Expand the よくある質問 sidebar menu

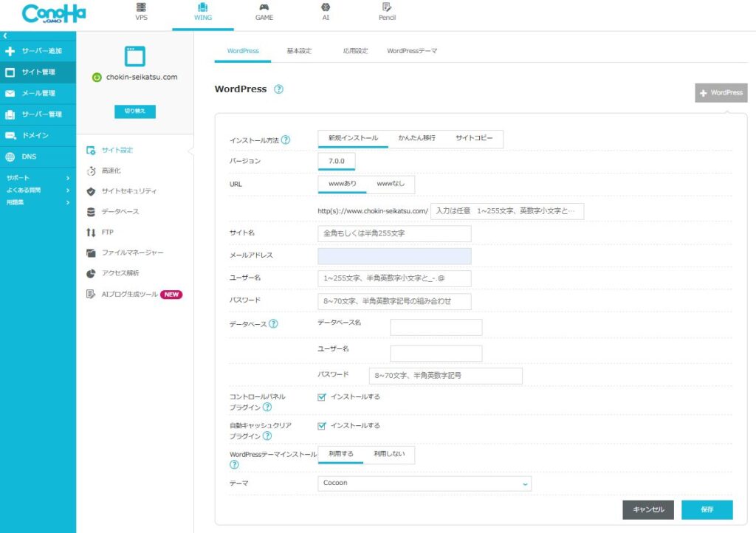[x=38, y=190]
